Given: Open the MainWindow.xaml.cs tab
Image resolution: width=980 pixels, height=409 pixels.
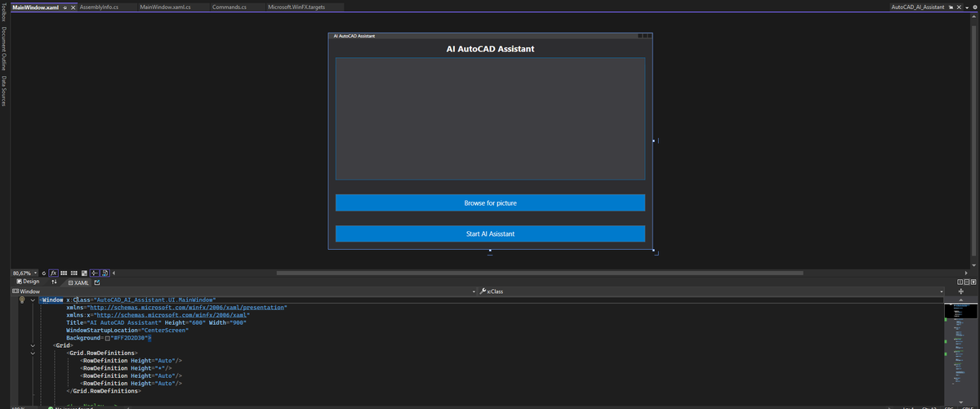Looking at the screenshot, I should click(x=165, y=7).
